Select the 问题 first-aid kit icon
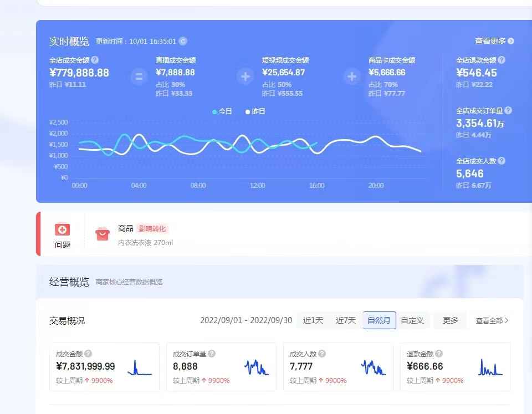This screenshot has width=532, height=414. click(x=63, y=228)
